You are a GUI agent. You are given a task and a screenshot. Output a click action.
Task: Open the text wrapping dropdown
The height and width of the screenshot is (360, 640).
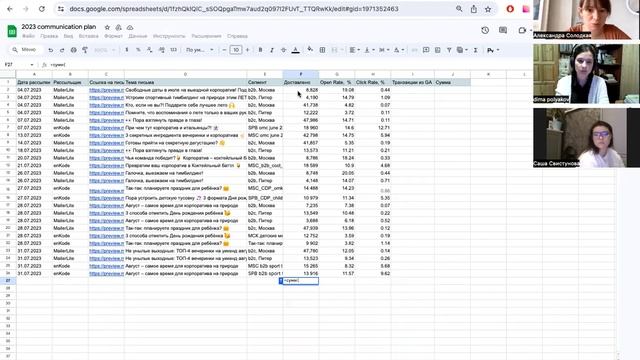tap(383, 50)
